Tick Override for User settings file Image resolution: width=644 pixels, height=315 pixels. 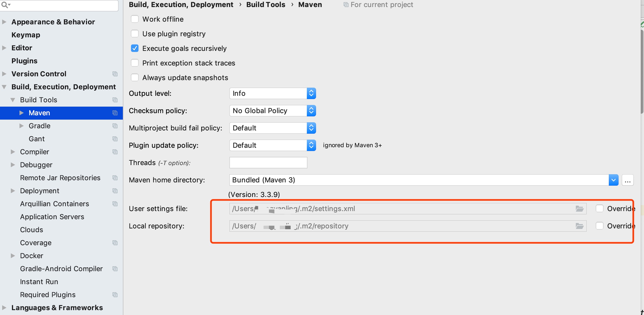pyautogui.click(x=600, y=209)
